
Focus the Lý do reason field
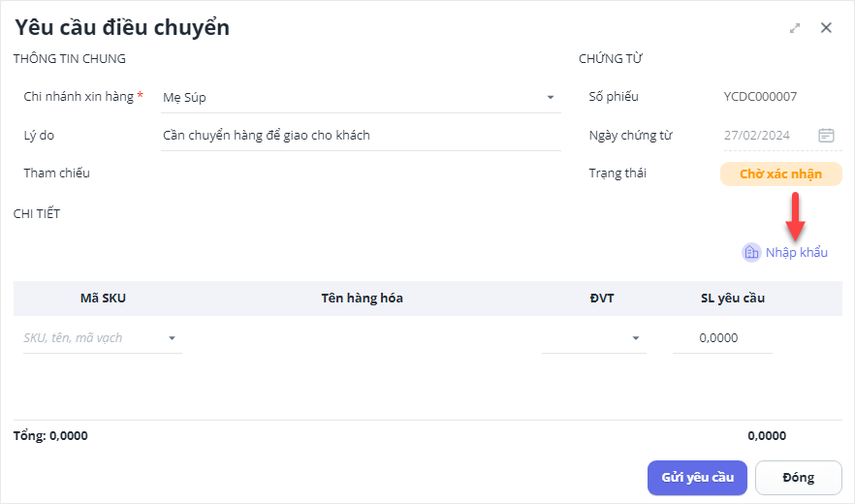click(x=359, y=136)
